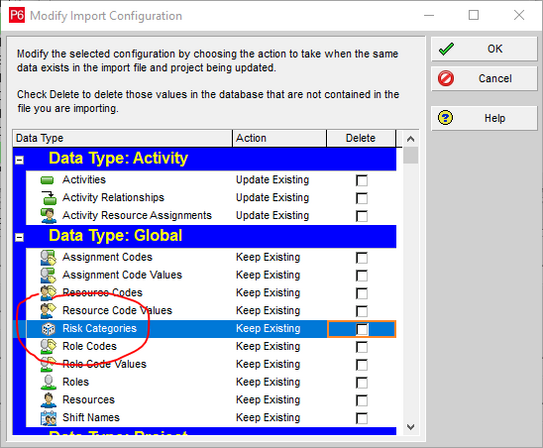Close the Modify Import Configuration dialog

click(519, 15)
